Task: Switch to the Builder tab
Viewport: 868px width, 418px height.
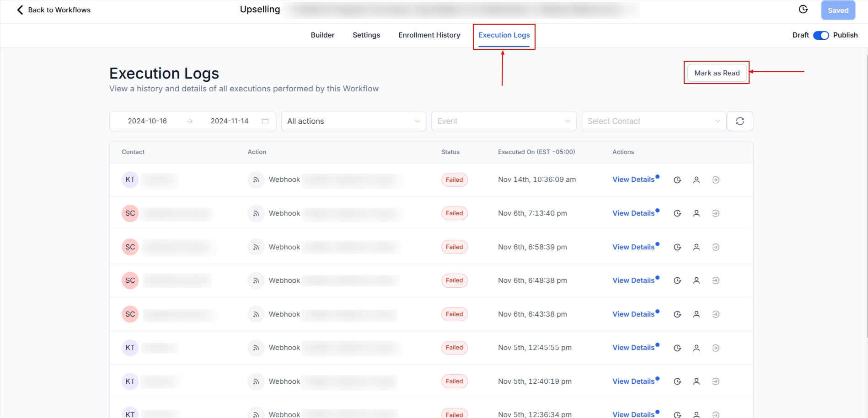Action: (x=322, y=35)
